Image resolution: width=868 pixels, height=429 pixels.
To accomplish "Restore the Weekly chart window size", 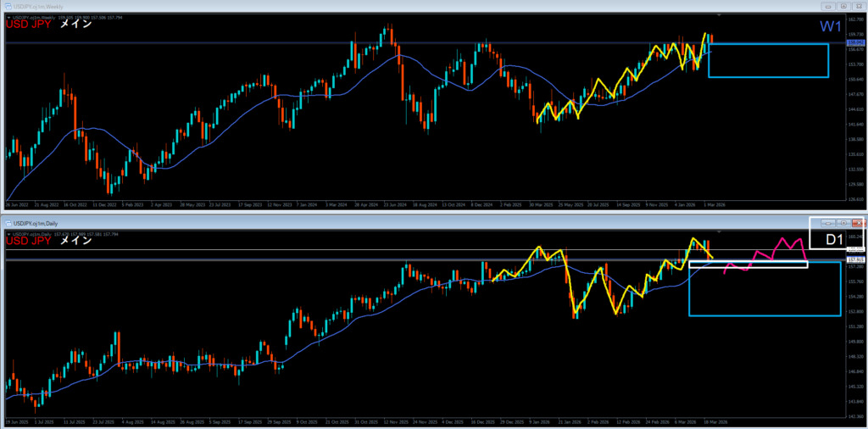I will click(x=843, y=7).
